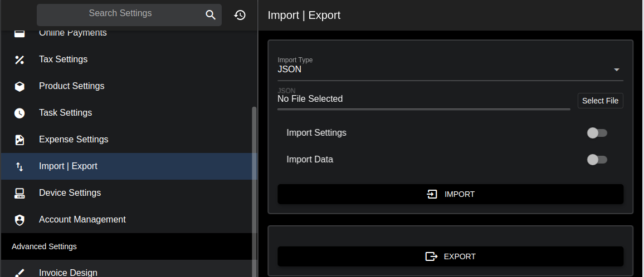The width and height of the screenshot is (644, 277).
Task: Open Online Payments settings
Action: [x=72, y=33]
